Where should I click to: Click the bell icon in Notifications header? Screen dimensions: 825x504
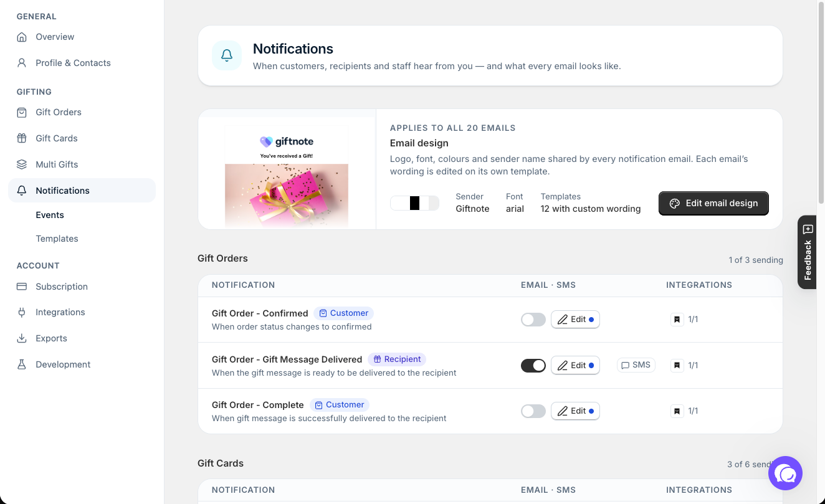[x=227, y=55]
